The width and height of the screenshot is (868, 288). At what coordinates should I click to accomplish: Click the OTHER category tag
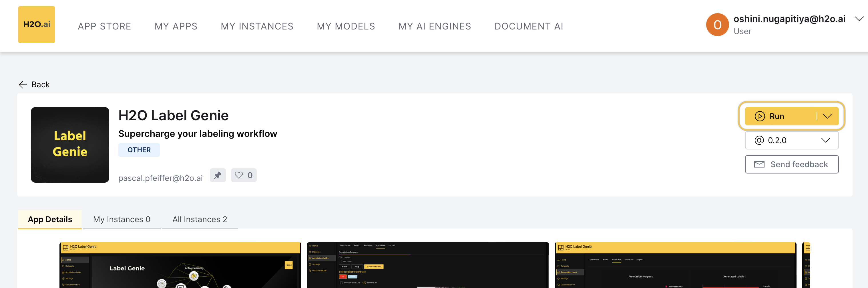[x=139, y=150]
